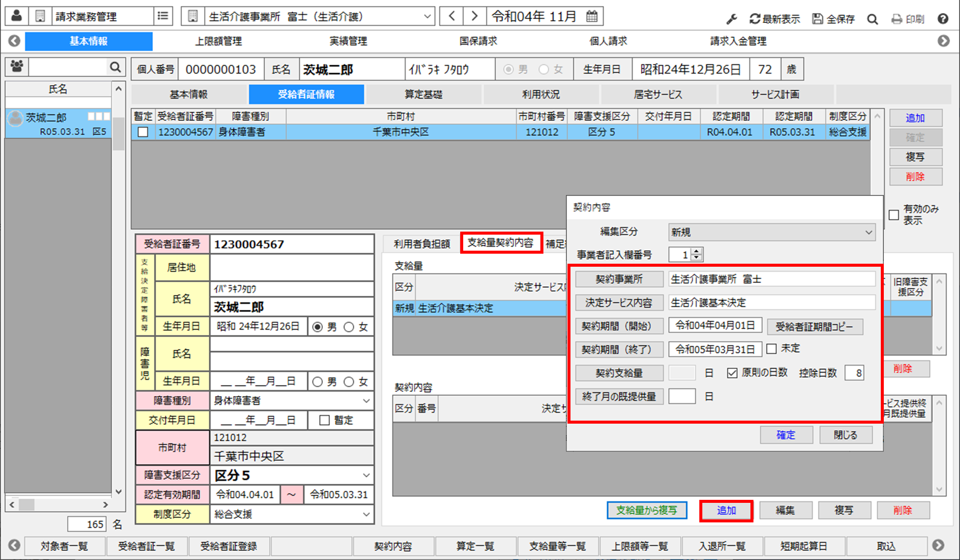Toggle the 有効のみ表示 checkbox
The image size is (960, 560).
(x=894, y=215)
